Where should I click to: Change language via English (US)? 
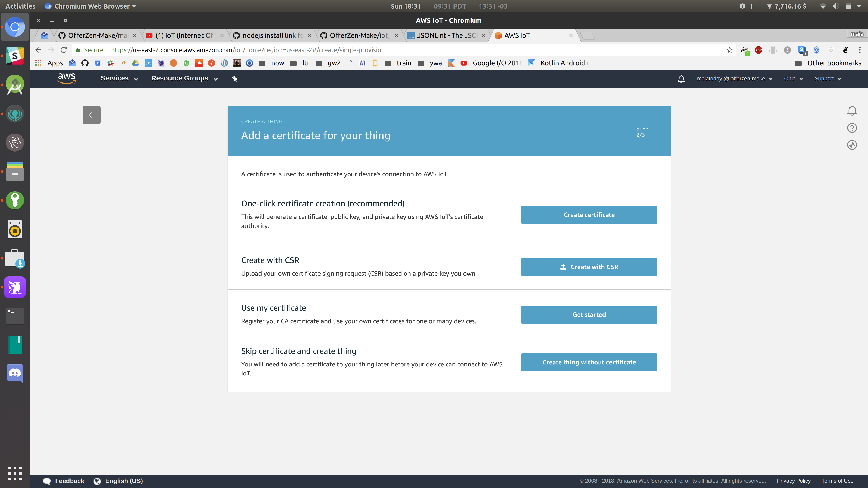118,481
